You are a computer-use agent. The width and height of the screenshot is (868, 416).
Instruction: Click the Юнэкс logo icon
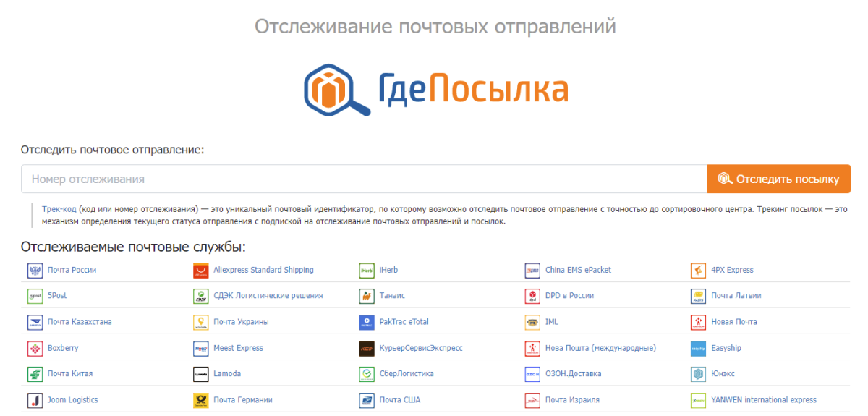(699, 374)
